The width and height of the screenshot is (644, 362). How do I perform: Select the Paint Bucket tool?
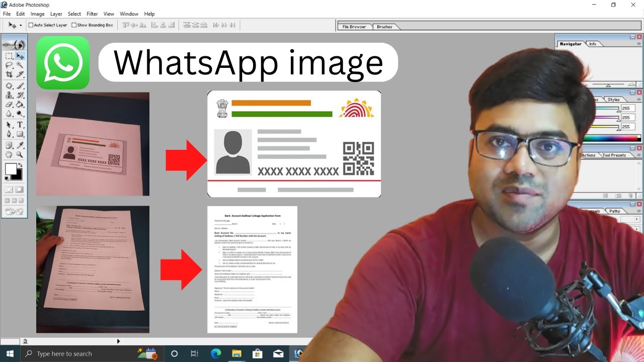click(x=20, y=104)
